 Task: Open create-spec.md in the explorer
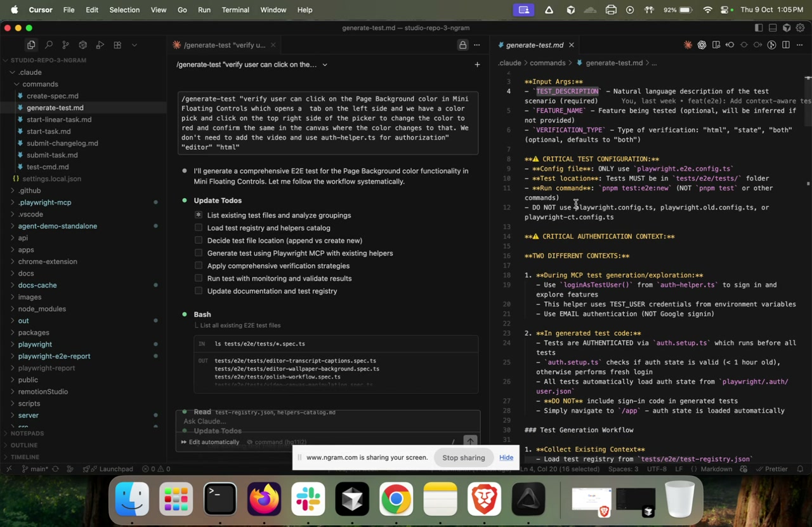(x=53, y=96)
